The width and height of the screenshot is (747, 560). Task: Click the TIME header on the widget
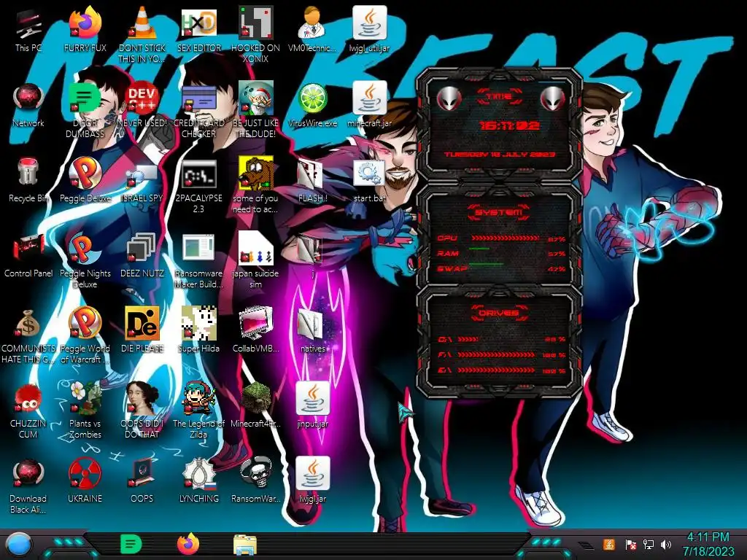[499, 97]
